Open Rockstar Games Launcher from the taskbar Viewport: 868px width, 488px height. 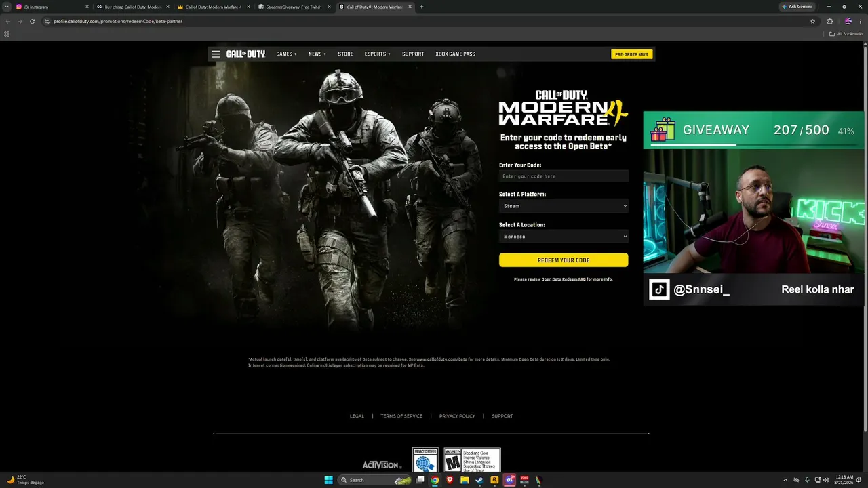tap(494, 480)
